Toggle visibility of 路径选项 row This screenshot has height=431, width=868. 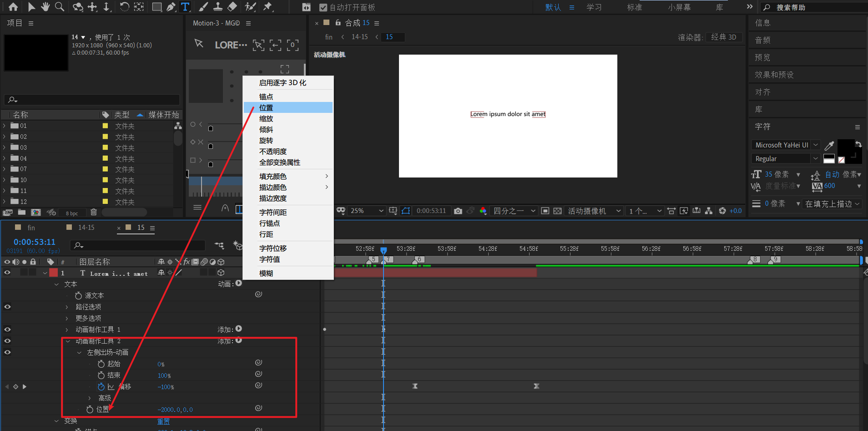click(x=7, y=307)
